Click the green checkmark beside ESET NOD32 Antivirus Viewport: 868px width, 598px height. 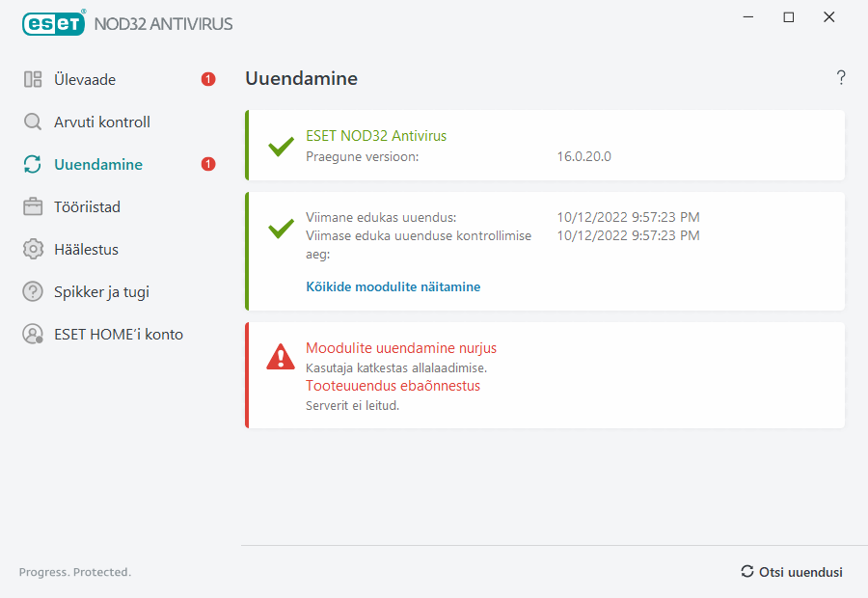(280, 148)
